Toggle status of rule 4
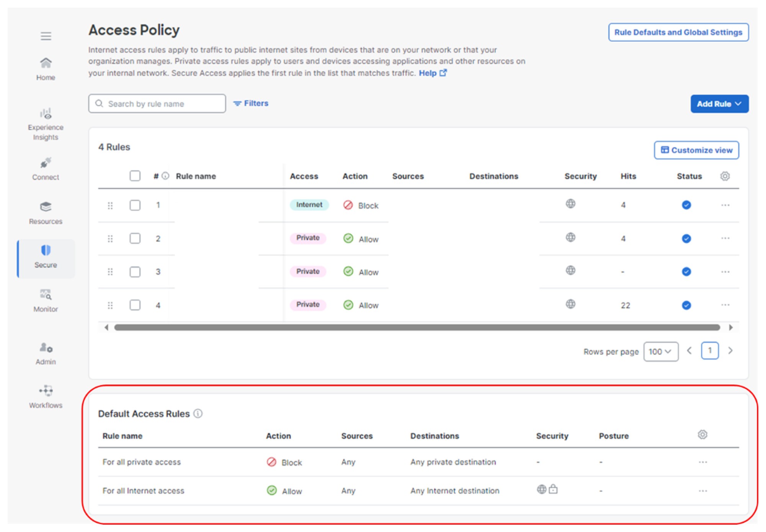 click(686, 305)
